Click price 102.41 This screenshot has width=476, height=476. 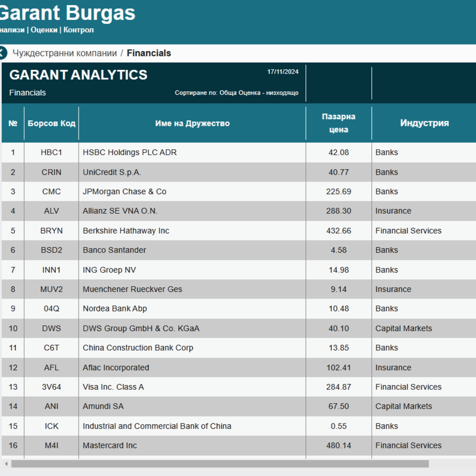[x=339, y=368]
